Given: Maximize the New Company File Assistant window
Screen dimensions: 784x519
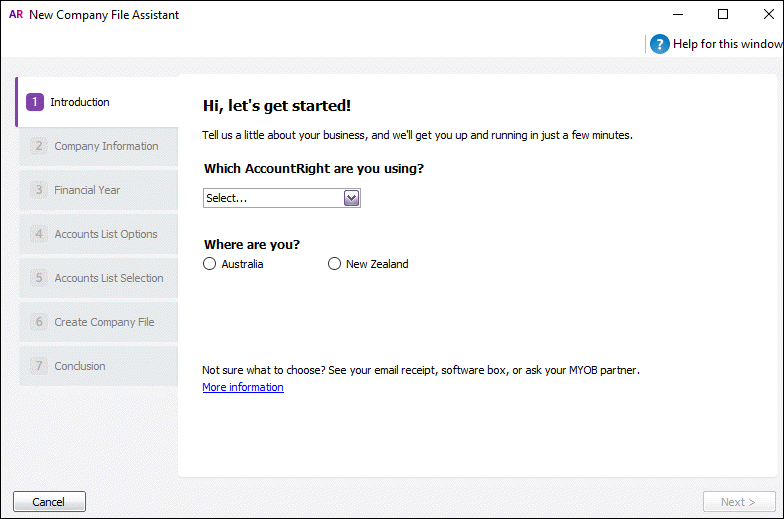Looking at the screenshot, I should pyautogui.click(x=723, y=15).
